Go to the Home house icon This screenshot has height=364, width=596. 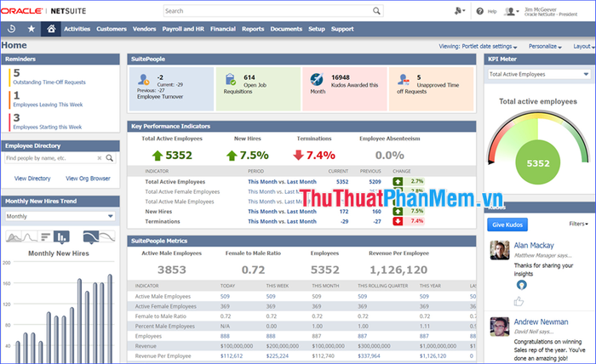point(51,29)
